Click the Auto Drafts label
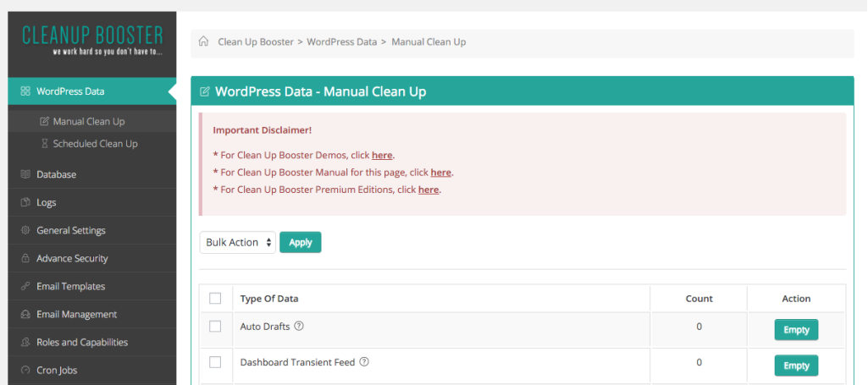The height and width of the screenshot is (385, 868). point(265,327)
